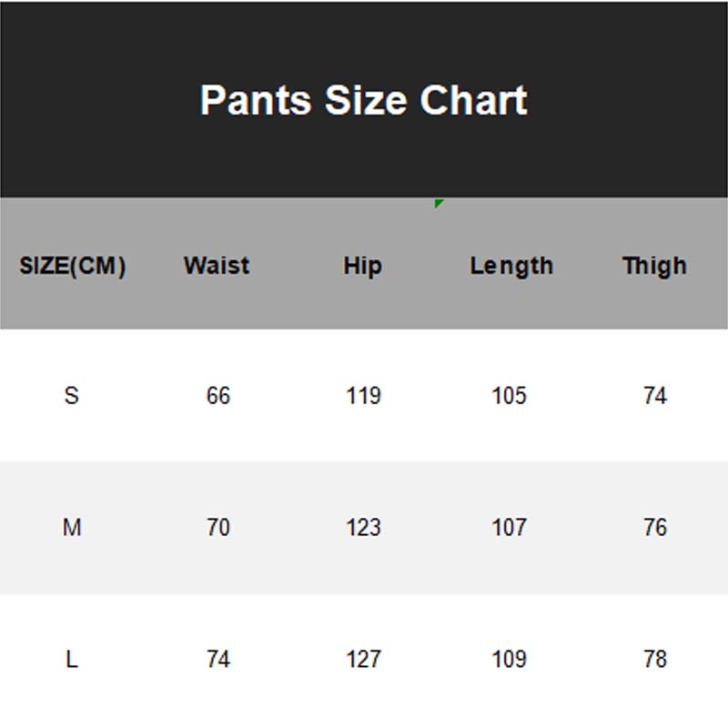Click the L size row label

(72, 659)
